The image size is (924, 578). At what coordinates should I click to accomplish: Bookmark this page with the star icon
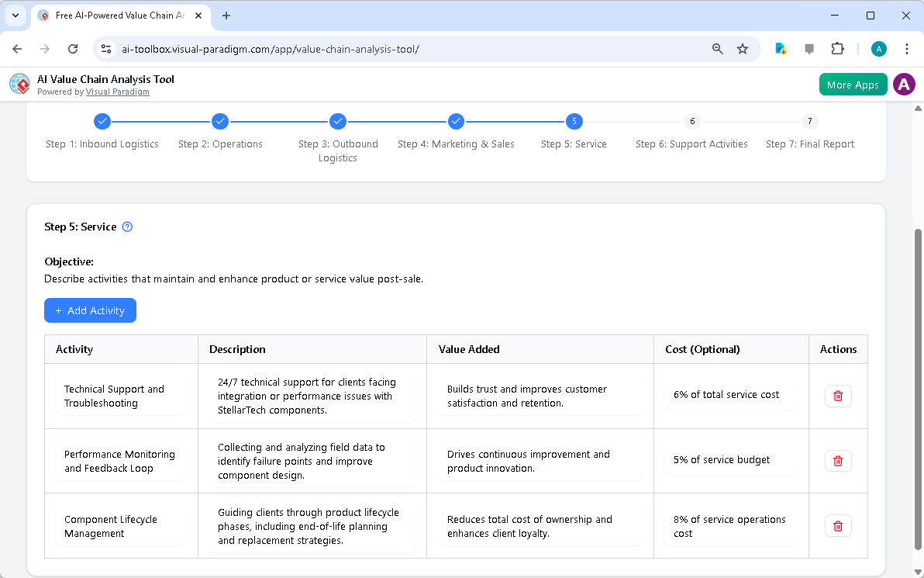[743, 48]
